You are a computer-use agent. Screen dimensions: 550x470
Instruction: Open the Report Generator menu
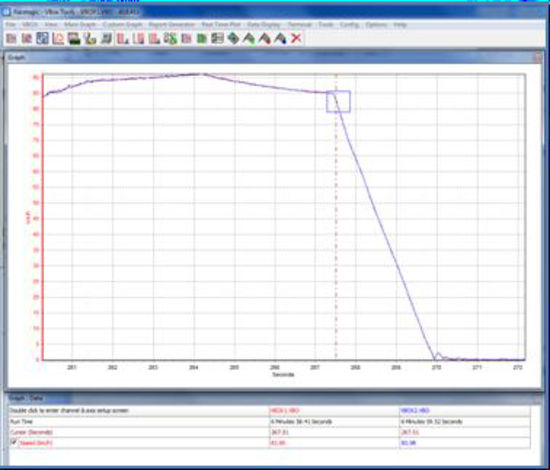pyautogui.click(x=172, y=25)
